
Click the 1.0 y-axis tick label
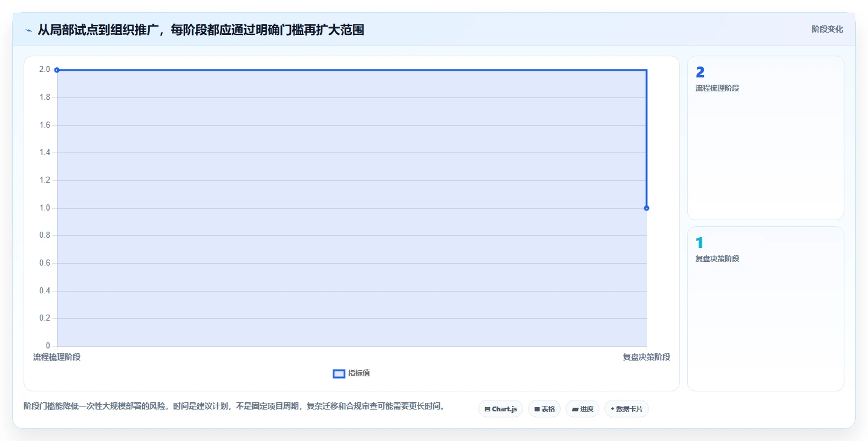[x=45, y=208]
